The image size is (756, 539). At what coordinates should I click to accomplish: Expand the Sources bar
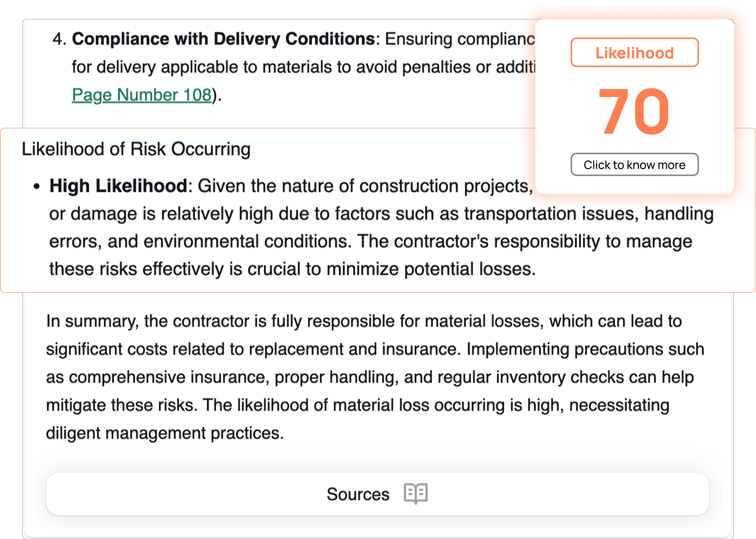pyautogui.click(x=377, y=494)
